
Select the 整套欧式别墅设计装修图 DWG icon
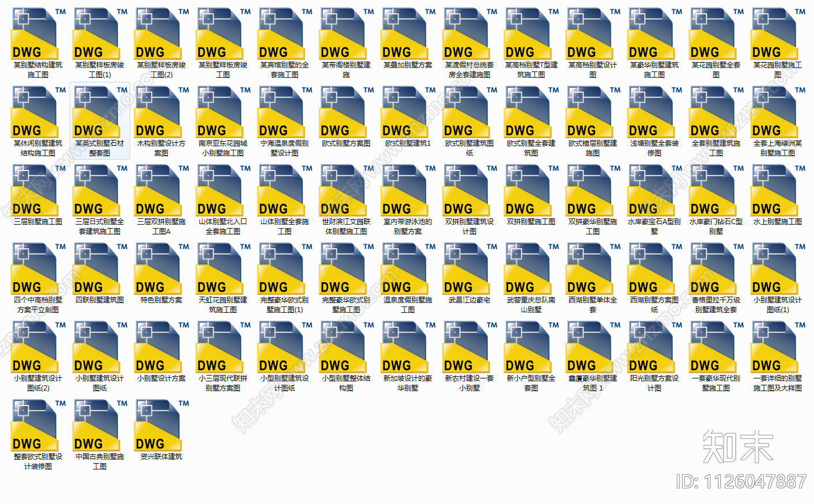35,426
